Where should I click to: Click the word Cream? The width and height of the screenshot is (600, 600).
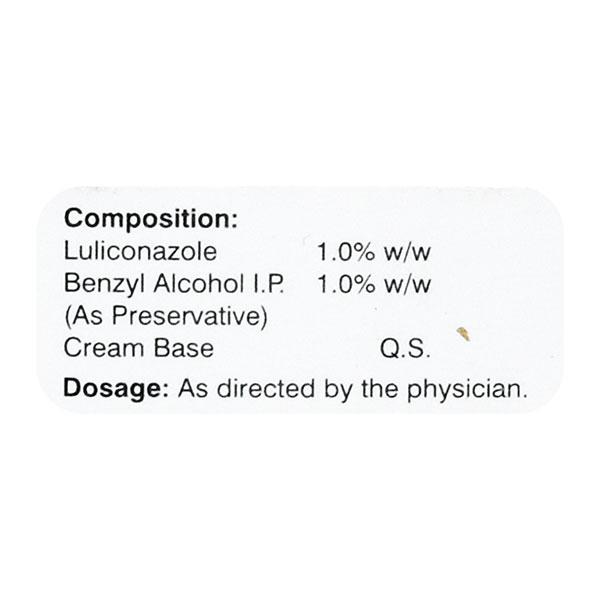[98, 348]
